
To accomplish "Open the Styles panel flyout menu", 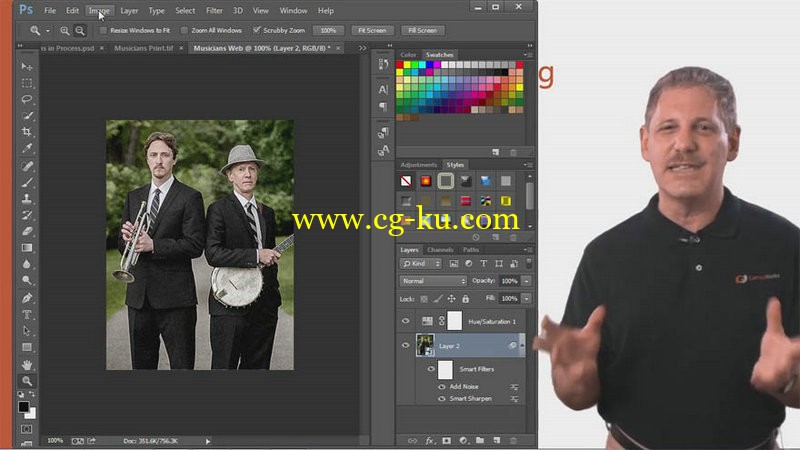I will point(528,165).
